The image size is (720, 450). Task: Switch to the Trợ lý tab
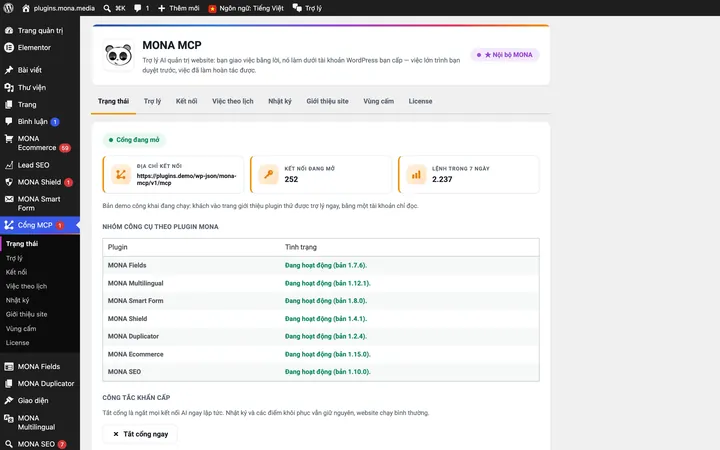click(152, 101)
